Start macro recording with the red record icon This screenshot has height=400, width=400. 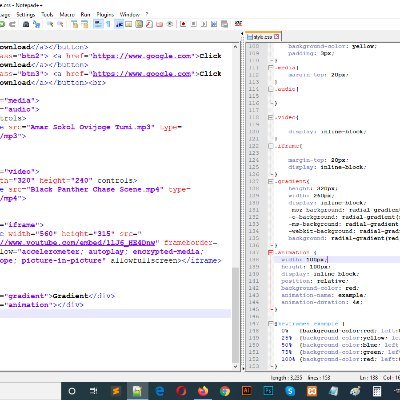pos(183,24)
